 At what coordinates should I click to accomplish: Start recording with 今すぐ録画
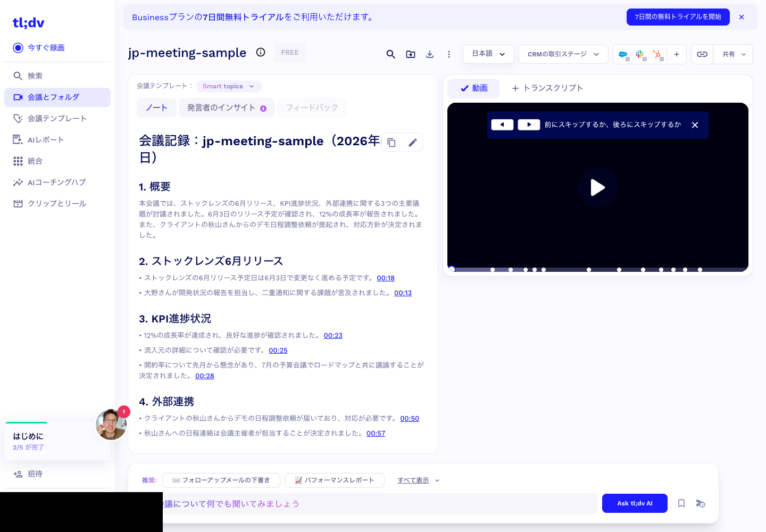point(39,48)
